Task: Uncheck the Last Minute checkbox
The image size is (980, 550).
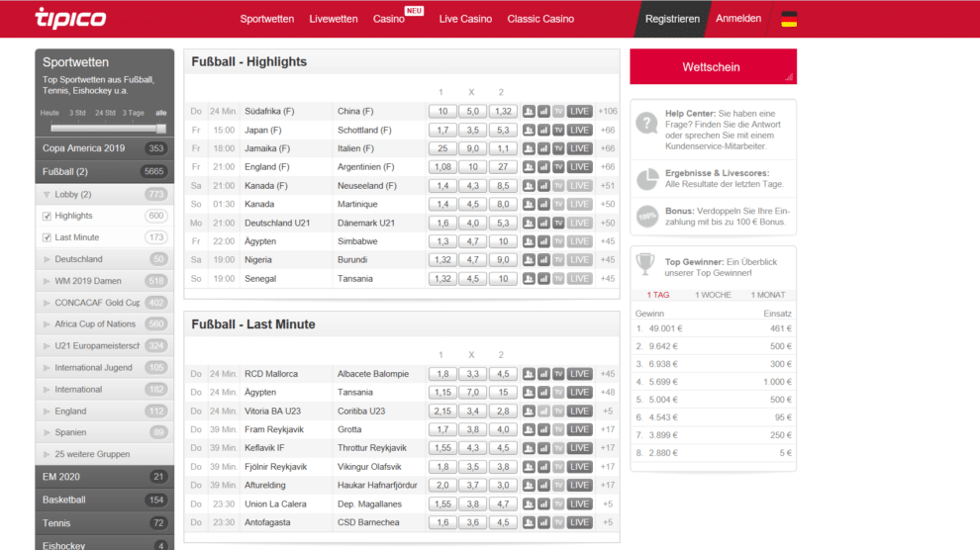Action: (47, 237)
